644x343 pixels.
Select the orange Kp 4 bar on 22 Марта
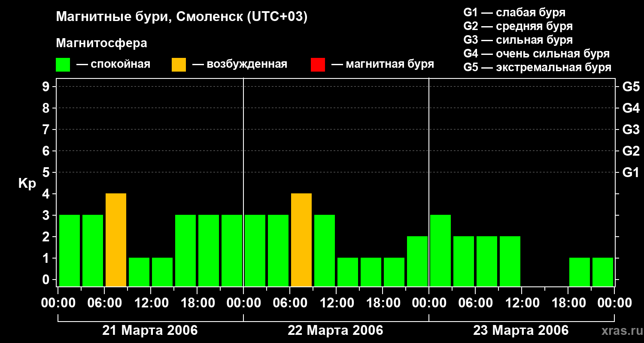301,240
